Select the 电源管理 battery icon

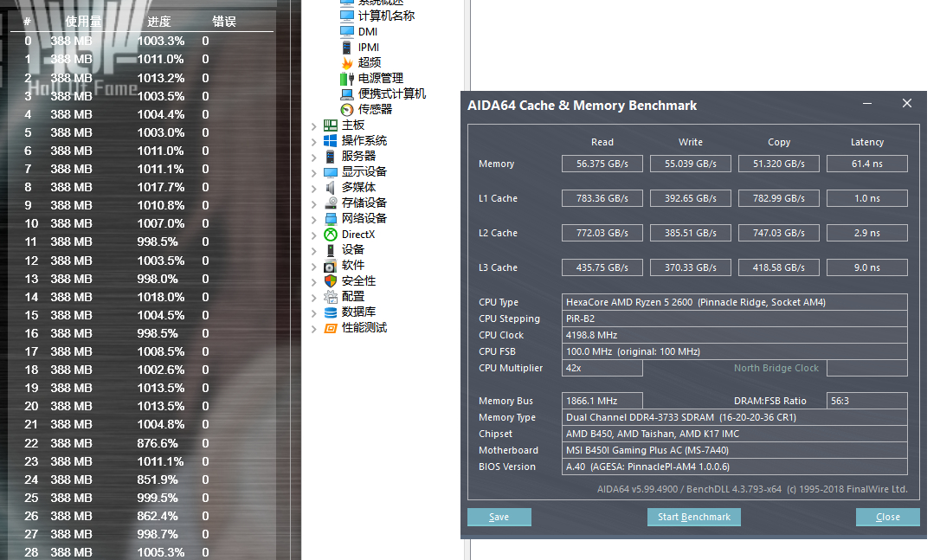(x=347, y=78)
